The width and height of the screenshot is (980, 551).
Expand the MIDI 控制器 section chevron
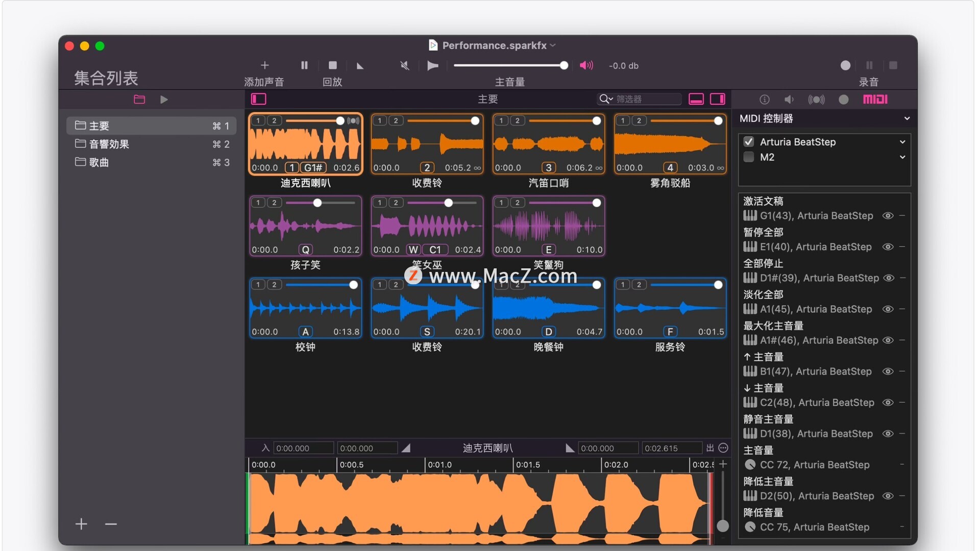[907, 118]
